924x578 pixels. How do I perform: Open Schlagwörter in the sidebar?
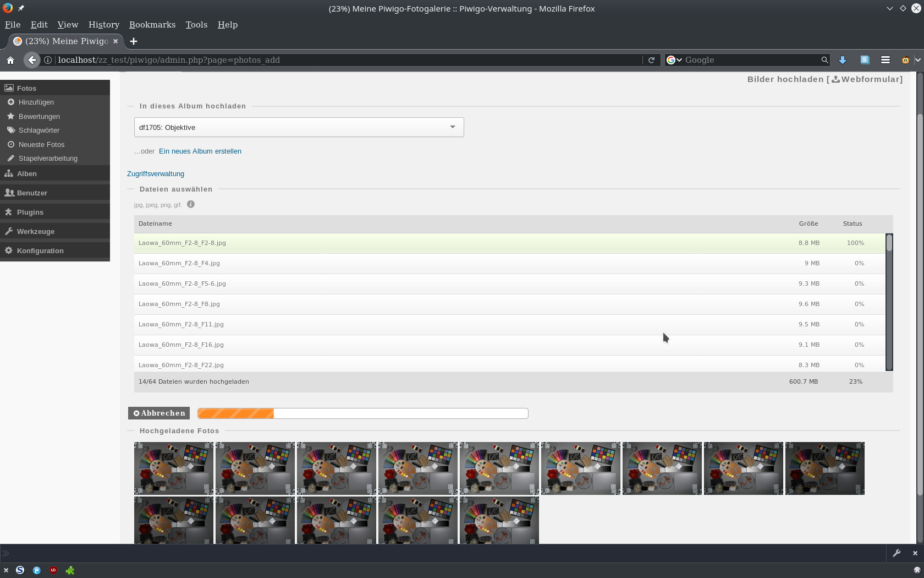point(39,130)
